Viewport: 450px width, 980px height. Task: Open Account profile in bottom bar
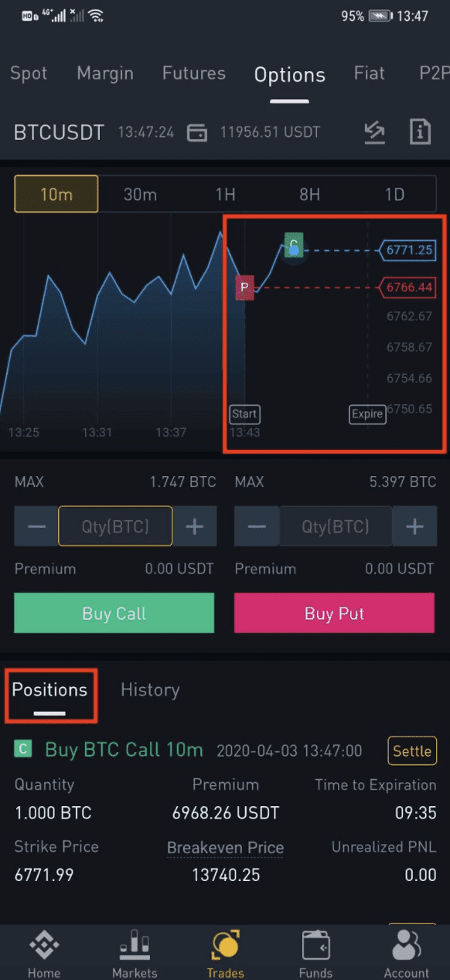(x=406, y=953)
